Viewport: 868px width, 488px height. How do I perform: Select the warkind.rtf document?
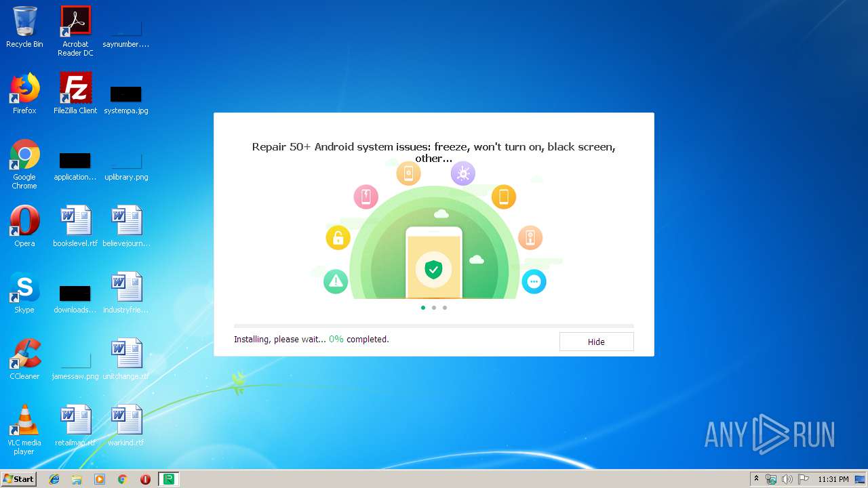point(126,426)
